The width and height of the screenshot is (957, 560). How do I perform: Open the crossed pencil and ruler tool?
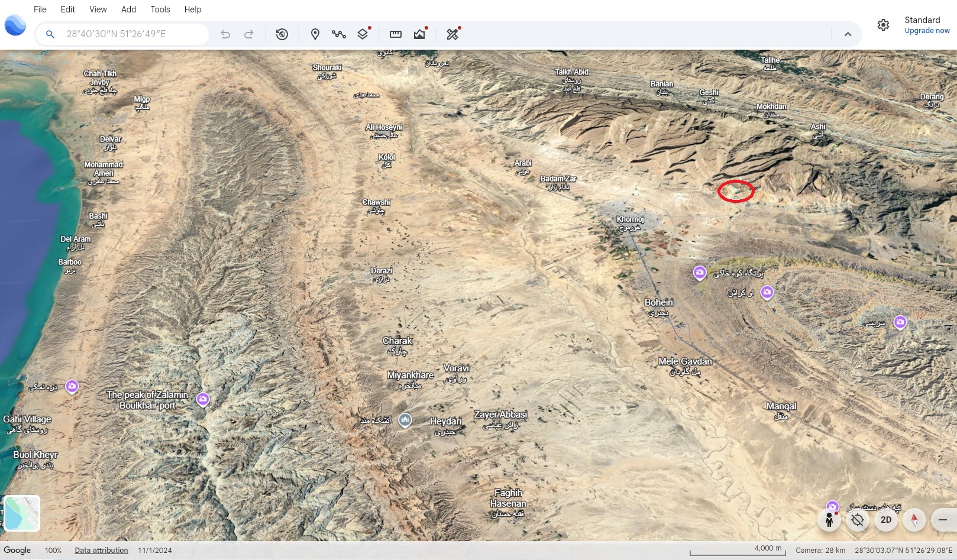(x=452, y=34)
